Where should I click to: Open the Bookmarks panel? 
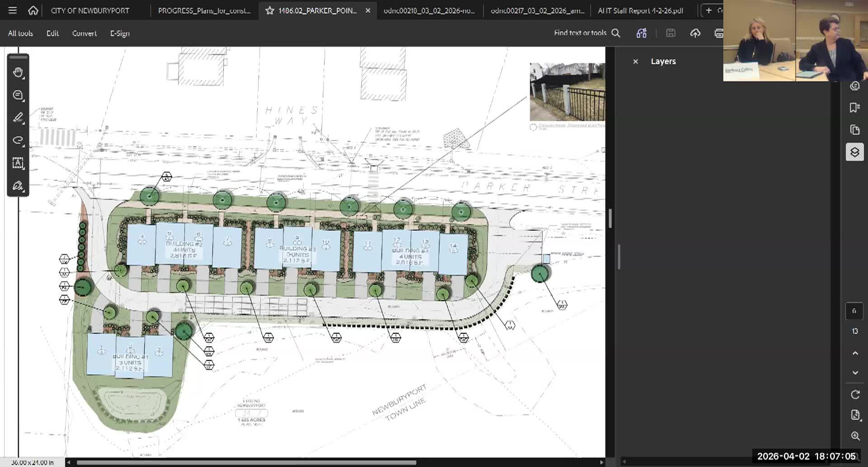click(x=855, y=107)
